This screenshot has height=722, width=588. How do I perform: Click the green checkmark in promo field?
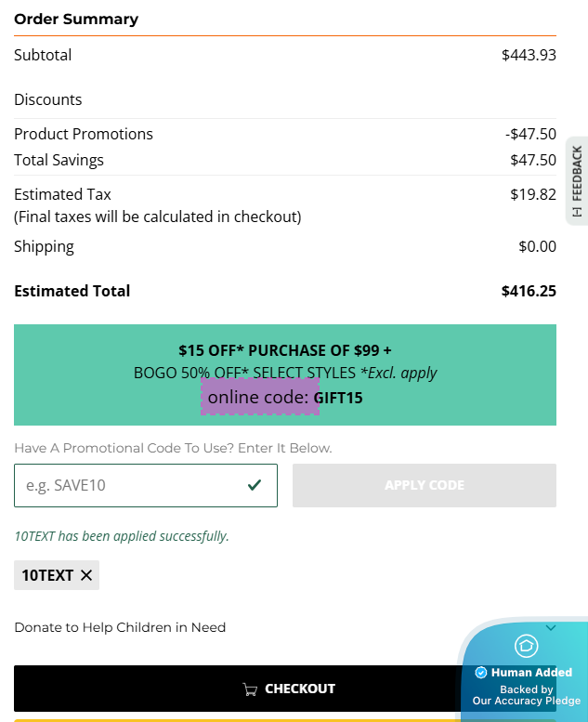[255, 485]
